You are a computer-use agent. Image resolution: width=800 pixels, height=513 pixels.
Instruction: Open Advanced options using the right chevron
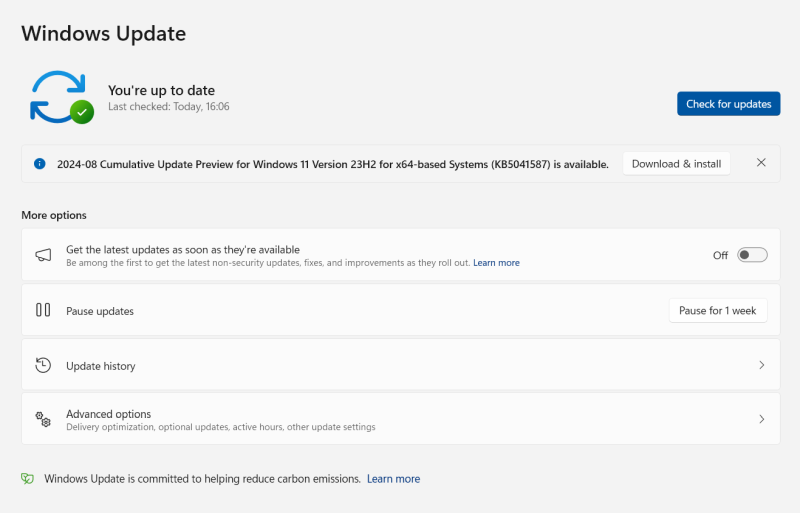761,419
